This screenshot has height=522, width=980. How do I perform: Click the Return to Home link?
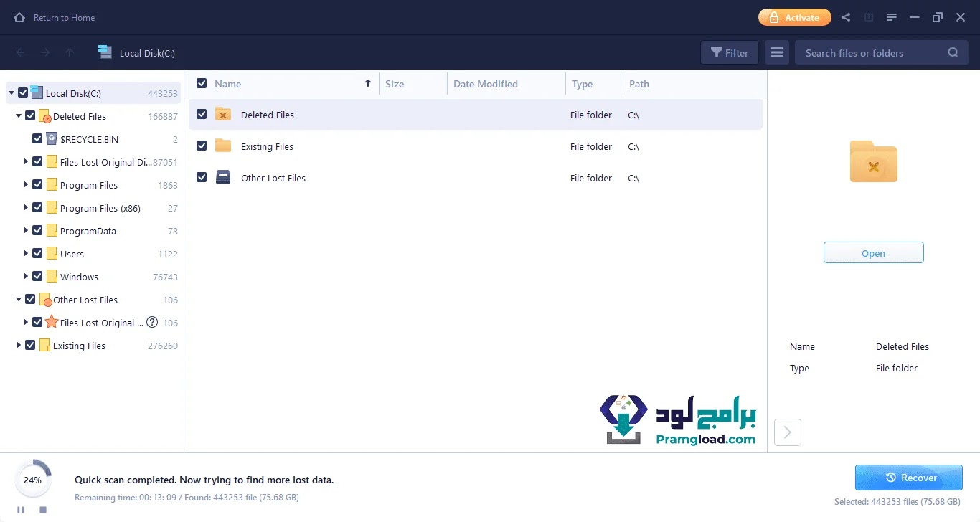click(x=64, y=17)
